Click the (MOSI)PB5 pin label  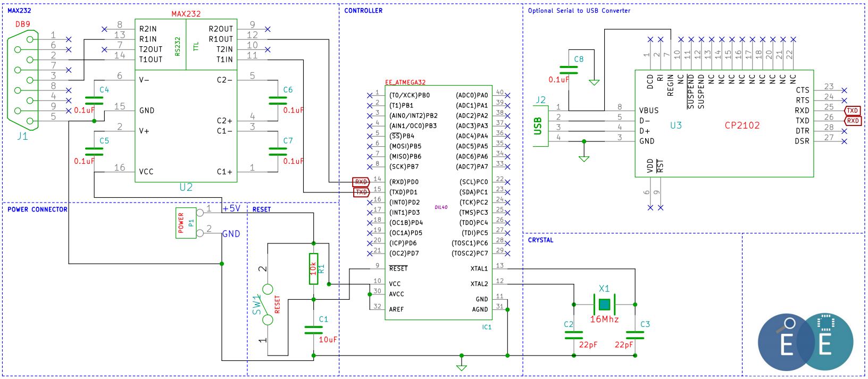(x=405, y=146)
